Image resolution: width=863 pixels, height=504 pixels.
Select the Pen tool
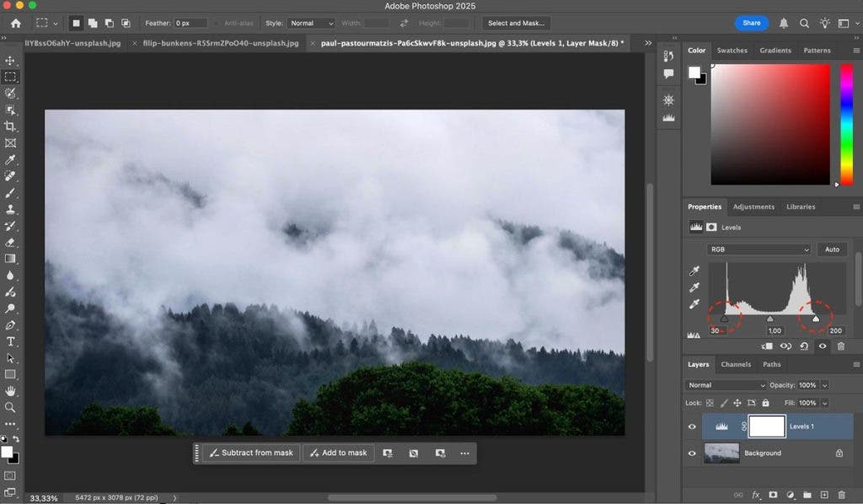coord(10,324)
